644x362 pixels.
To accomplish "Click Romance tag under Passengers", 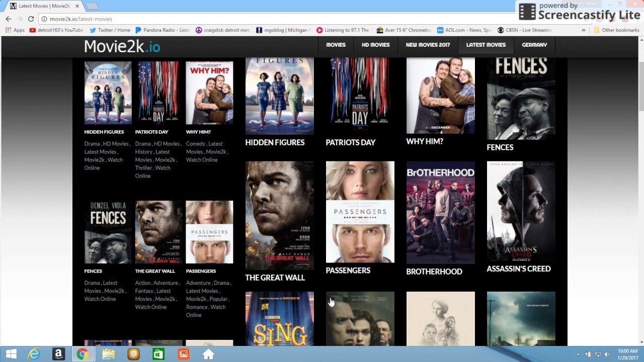I will pos(197,307).
